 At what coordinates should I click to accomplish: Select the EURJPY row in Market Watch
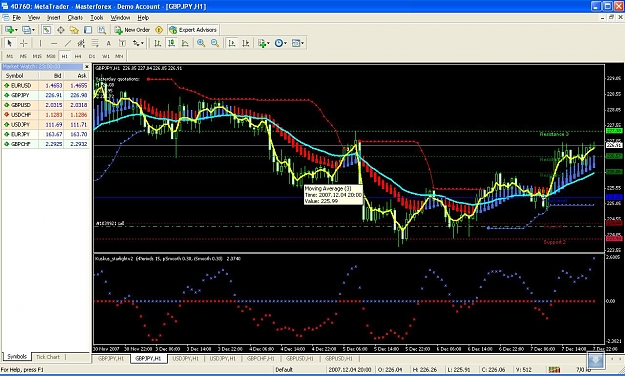[46, 134]
